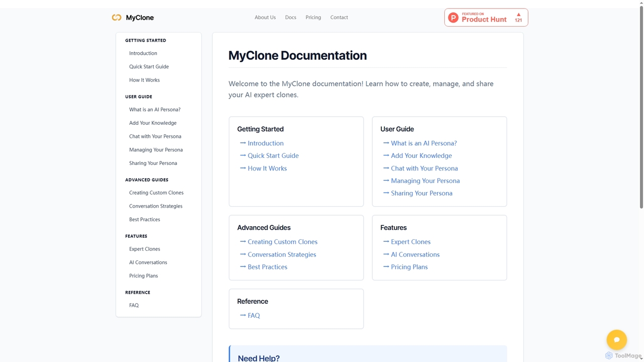644x362 pixels.
Task: Select How It Works in the sidebar
Action: coord(144,80)
